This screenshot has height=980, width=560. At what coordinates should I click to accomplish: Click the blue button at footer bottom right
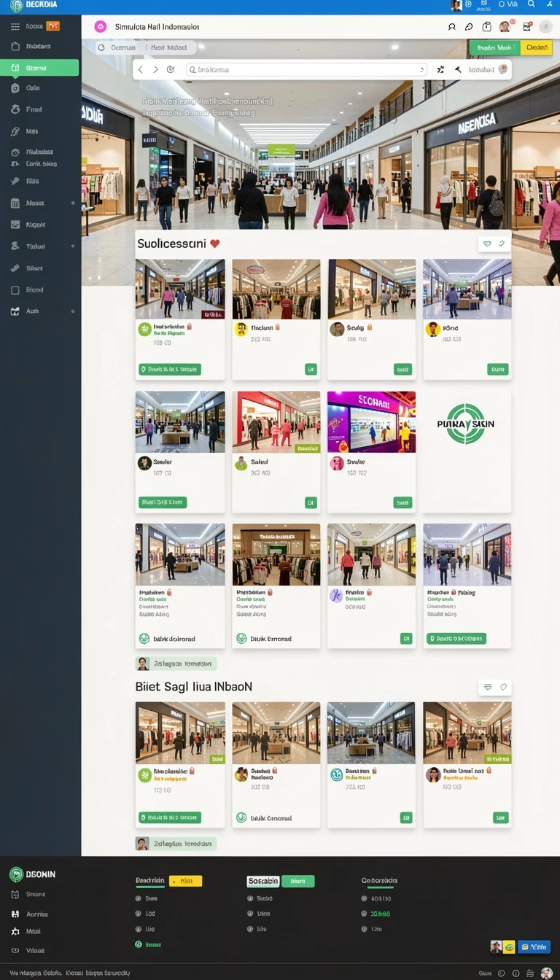[534, 947]
